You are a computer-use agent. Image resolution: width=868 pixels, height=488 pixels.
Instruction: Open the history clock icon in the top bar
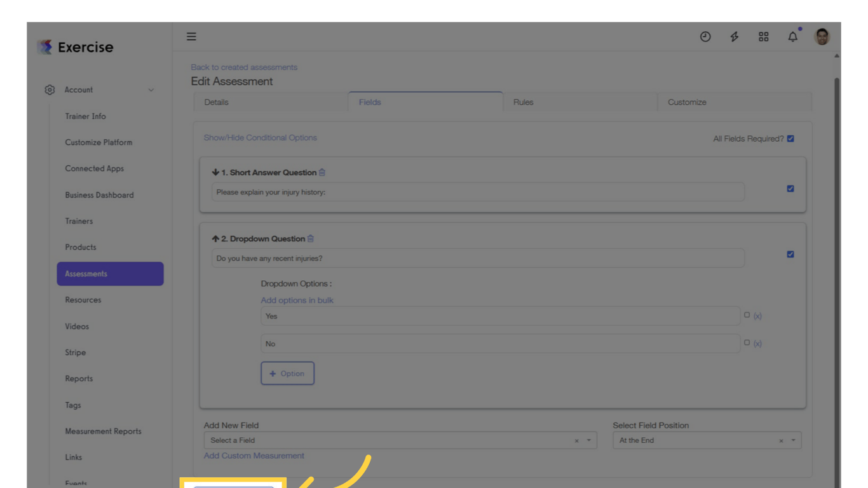(x=705, y=36)
